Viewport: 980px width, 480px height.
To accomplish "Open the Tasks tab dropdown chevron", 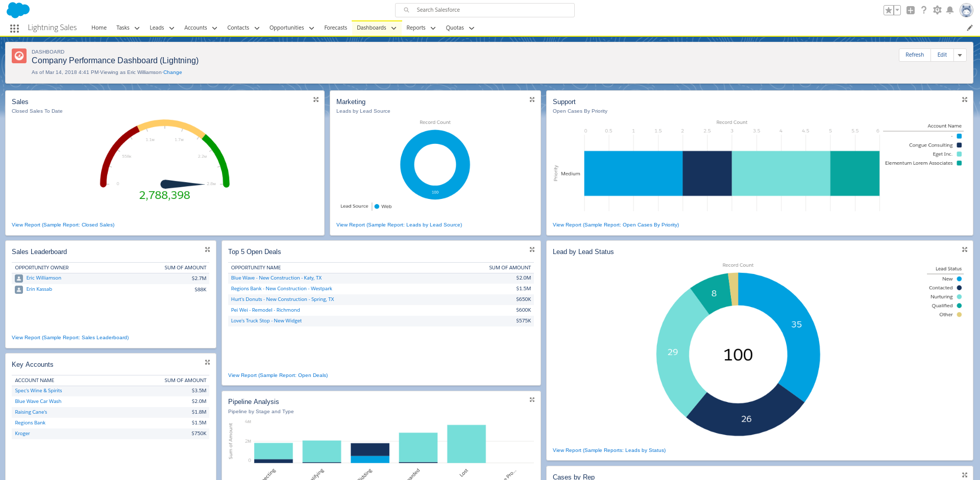I will [137, 29].
